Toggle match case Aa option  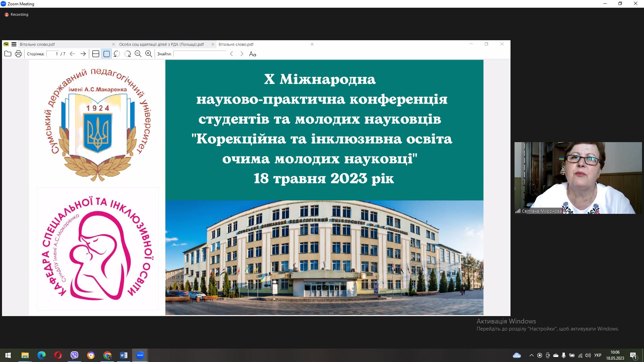coord(253,54)
